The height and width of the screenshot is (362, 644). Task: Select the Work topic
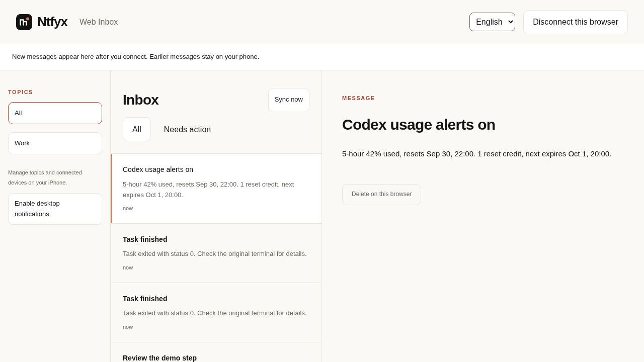[55, 143]
